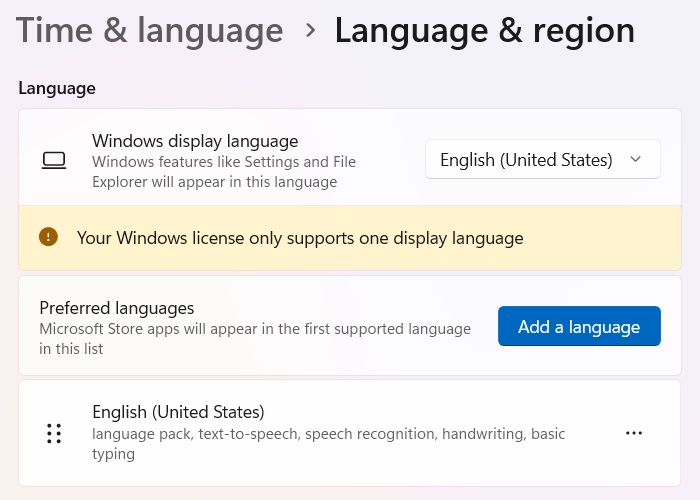
Task: Click the Language & region page title
Action: (x=484, y=31)
